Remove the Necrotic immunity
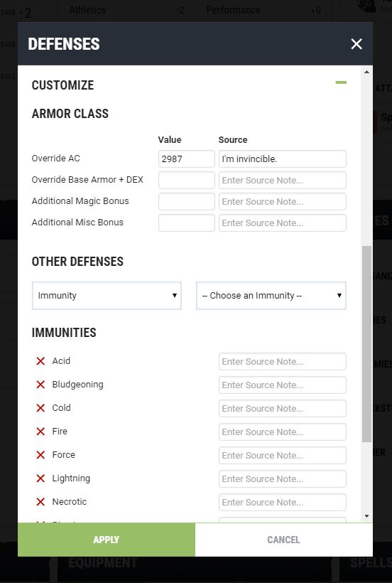Screen dimensions: 392x583 coord(40,501)
